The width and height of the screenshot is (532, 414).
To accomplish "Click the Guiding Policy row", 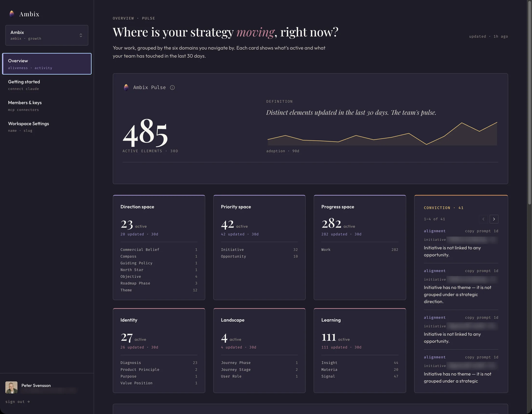I will click(159, 263).
